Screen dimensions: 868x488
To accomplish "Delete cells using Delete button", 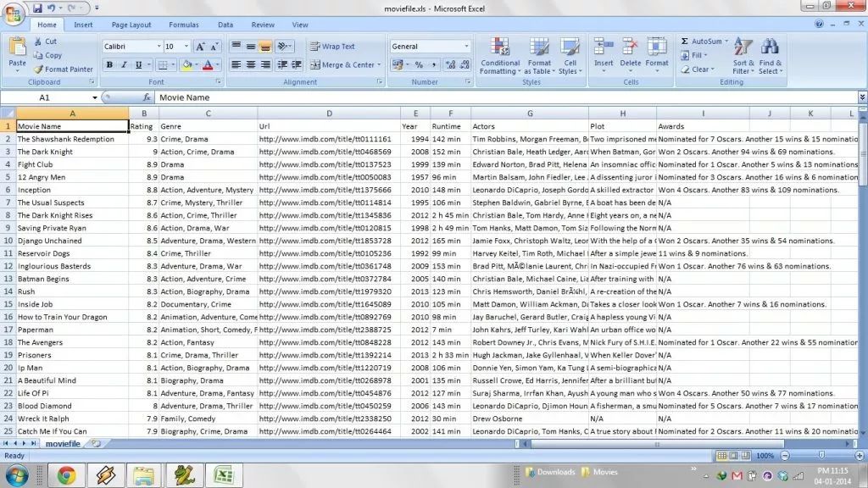I will tap(630, 55).
